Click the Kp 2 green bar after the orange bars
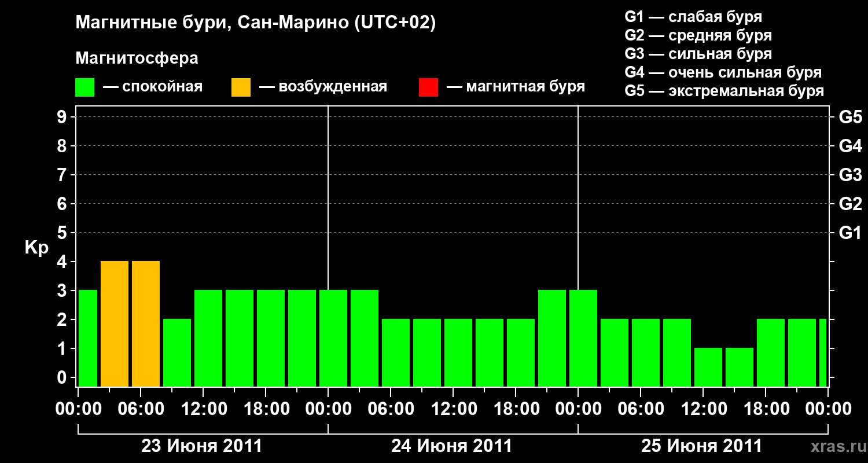868x463 pixels. (177, 352)
